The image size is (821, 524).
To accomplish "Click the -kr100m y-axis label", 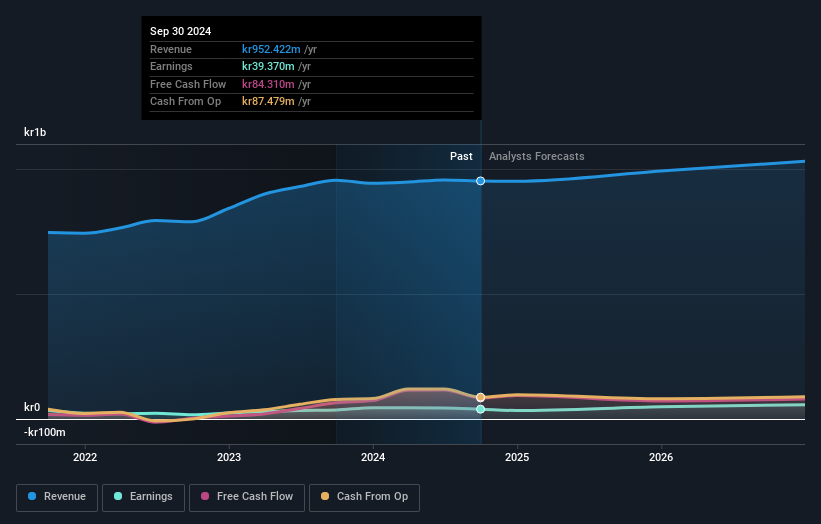I will (45, 432).
